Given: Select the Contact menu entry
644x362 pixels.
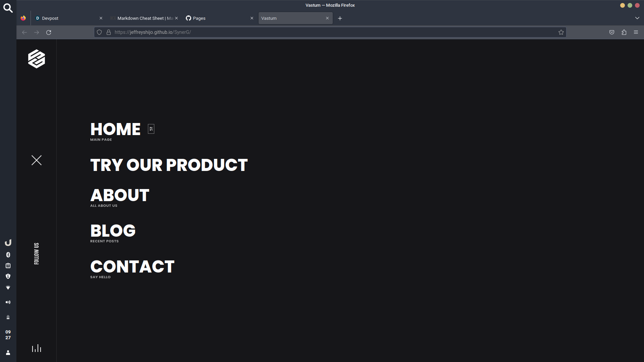Looking at the screenshot, I should tap(132, 267).
